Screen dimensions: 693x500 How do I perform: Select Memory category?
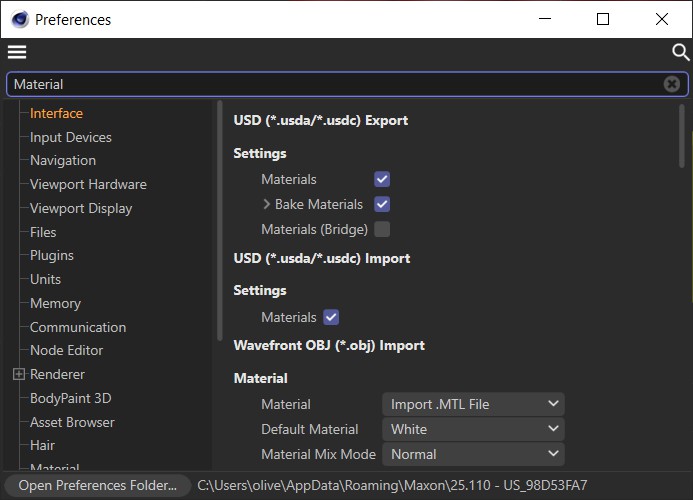click(x=55, y=303)
